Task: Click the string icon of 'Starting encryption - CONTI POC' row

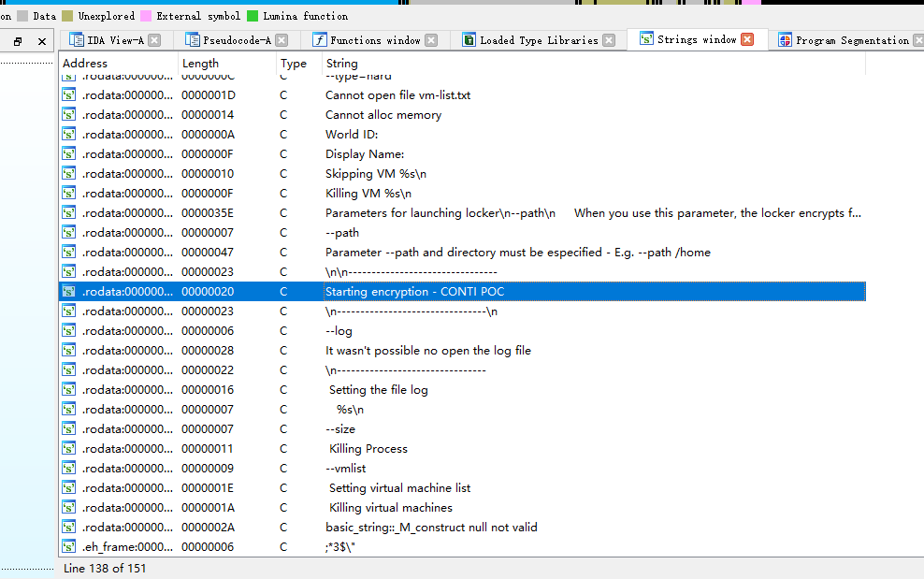Action: (69, 291)
